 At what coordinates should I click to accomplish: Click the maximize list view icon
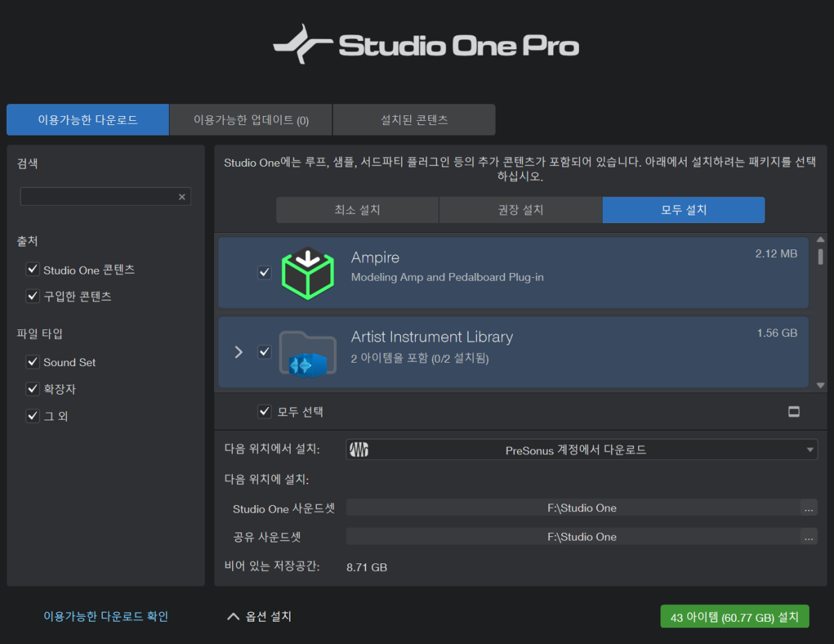[x=794, y=412]
